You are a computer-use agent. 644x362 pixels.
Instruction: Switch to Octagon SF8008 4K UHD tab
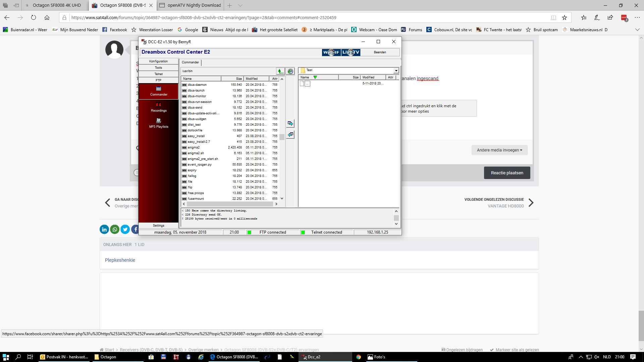56,5
